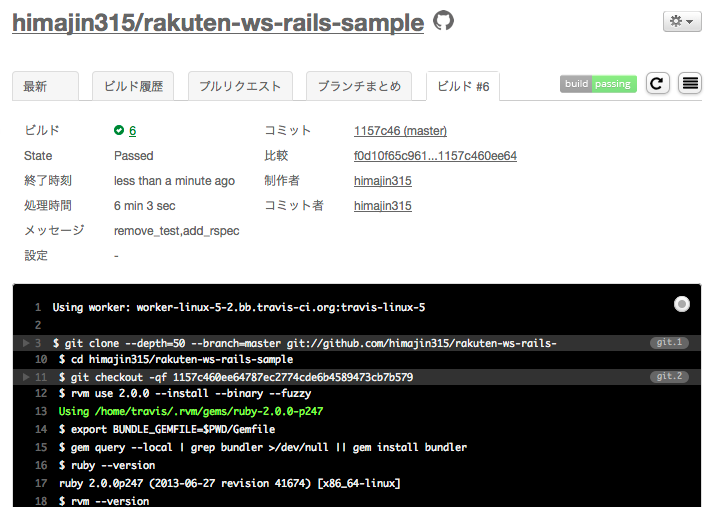The height and width of the screenshot is (507, 721).
Task: Open the GitHub octocat icon link
Action: (443, 21)
